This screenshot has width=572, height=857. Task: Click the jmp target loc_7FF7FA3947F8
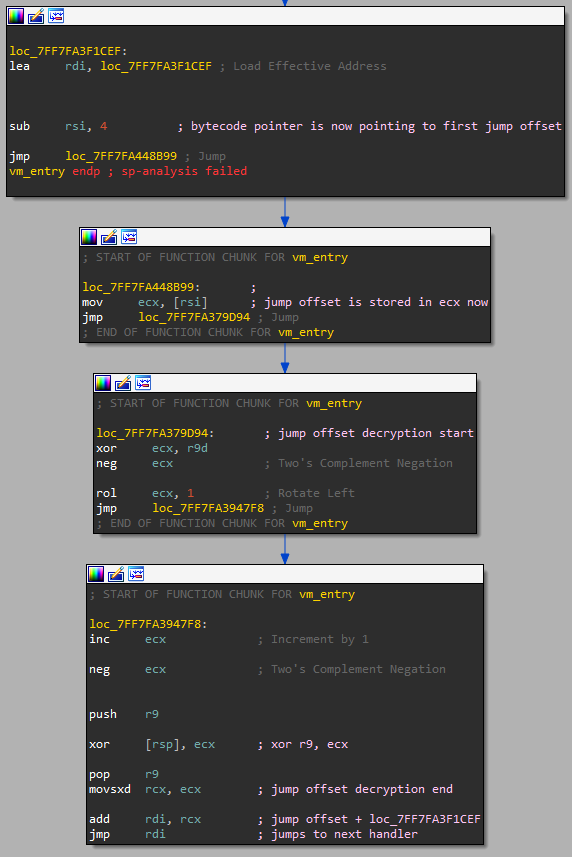tap(208, 508)
